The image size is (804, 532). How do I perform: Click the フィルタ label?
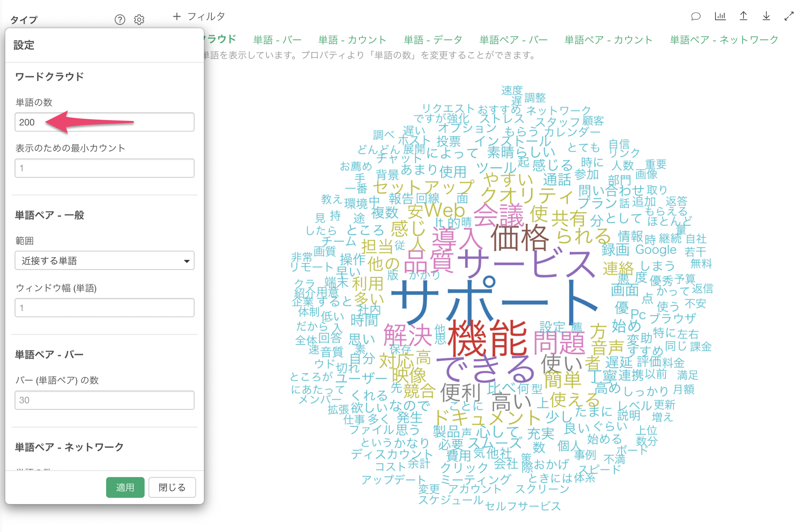206,17
